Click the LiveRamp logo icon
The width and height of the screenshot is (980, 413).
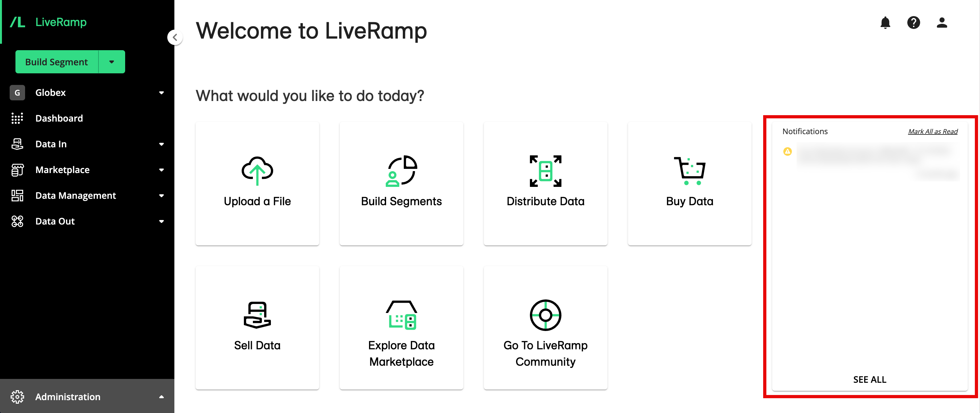(x=17, y=22)
